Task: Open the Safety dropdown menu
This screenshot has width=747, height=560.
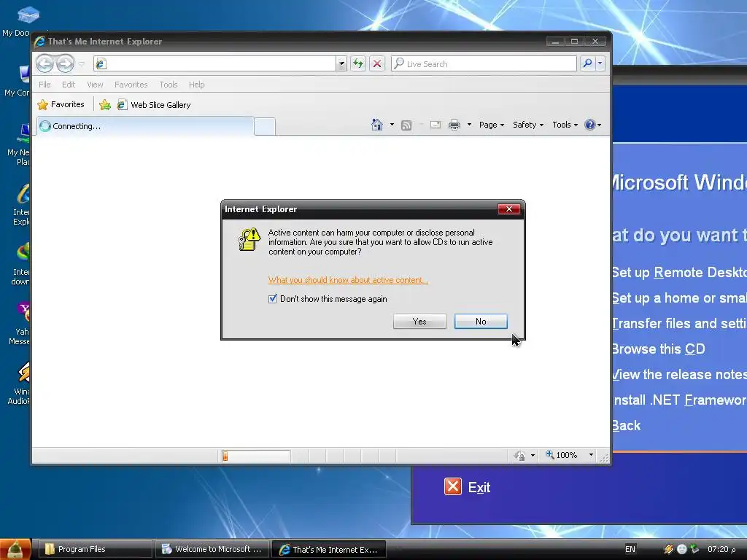Action: click(528, 125)
